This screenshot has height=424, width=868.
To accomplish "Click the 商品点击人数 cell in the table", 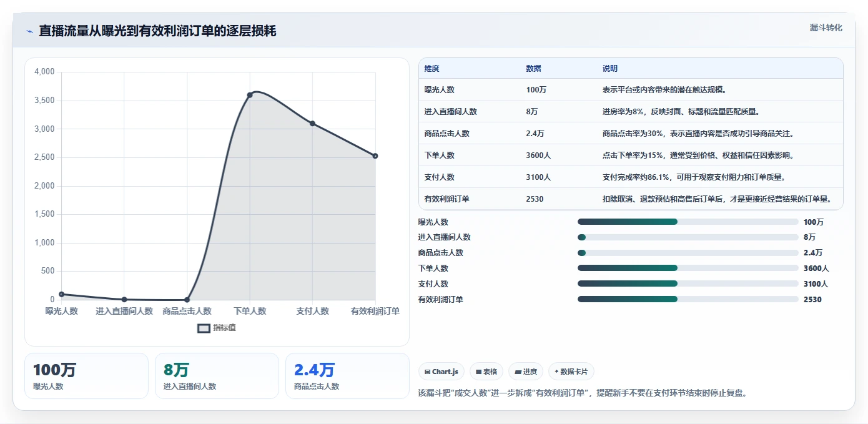I will click(447, 134).
